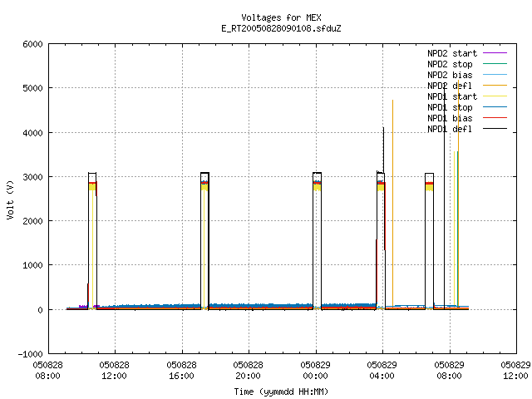Click the light blue NPD2 bias legend line
532x399 pixels.
point(495,75)
